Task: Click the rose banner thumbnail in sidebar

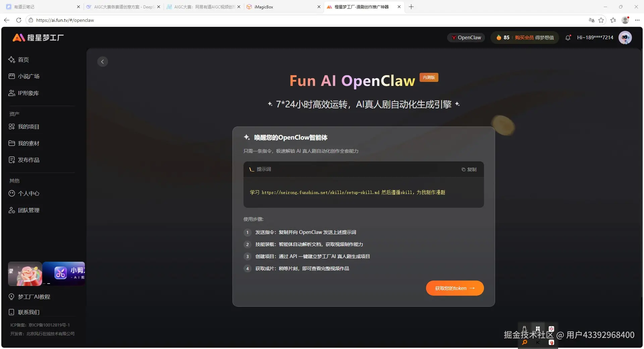Action: coord(25,274)
